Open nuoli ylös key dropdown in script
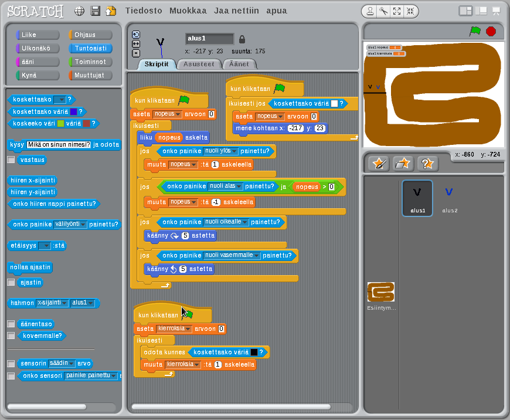The width and height of the screenshot is (510, 420). (221, 151)
